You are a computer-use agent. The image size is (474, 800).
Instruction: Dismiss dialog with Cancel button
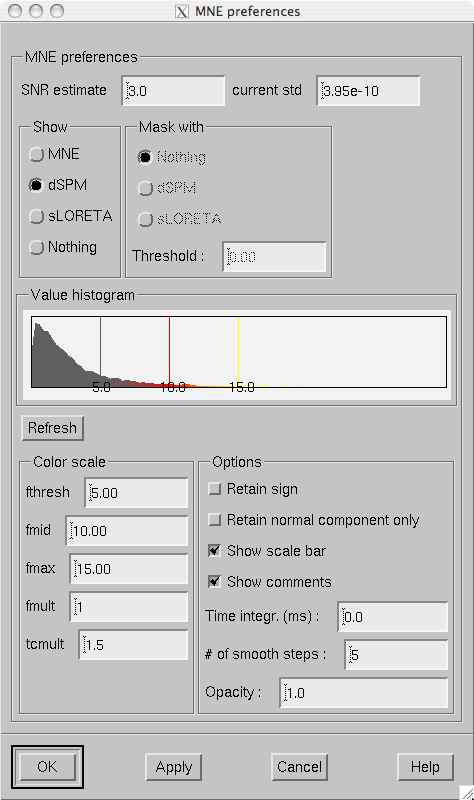coord(300,767)
